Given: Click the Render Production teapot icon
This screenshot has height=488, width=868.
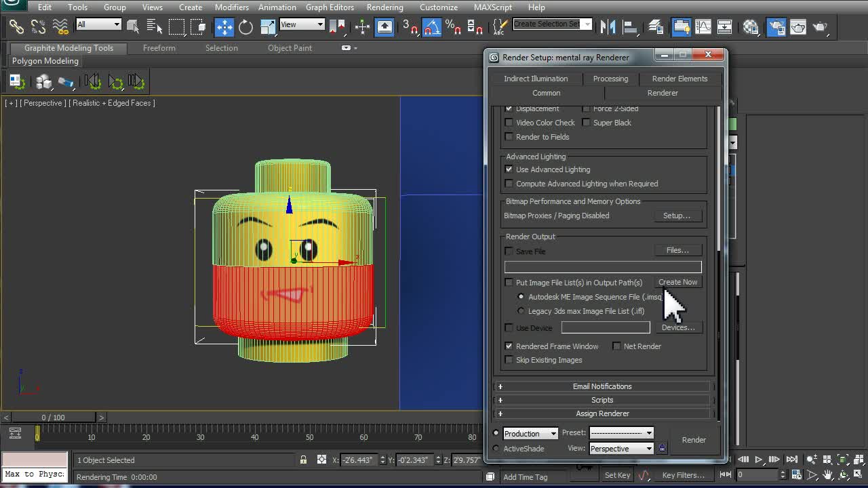Looking at the screenshot, I should (x=820, y=27).
